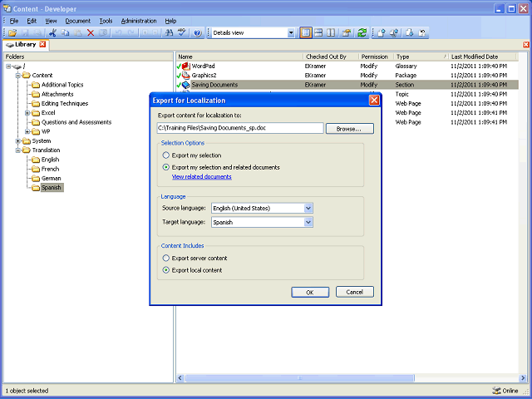Collapse the Translation folder node

18,150
